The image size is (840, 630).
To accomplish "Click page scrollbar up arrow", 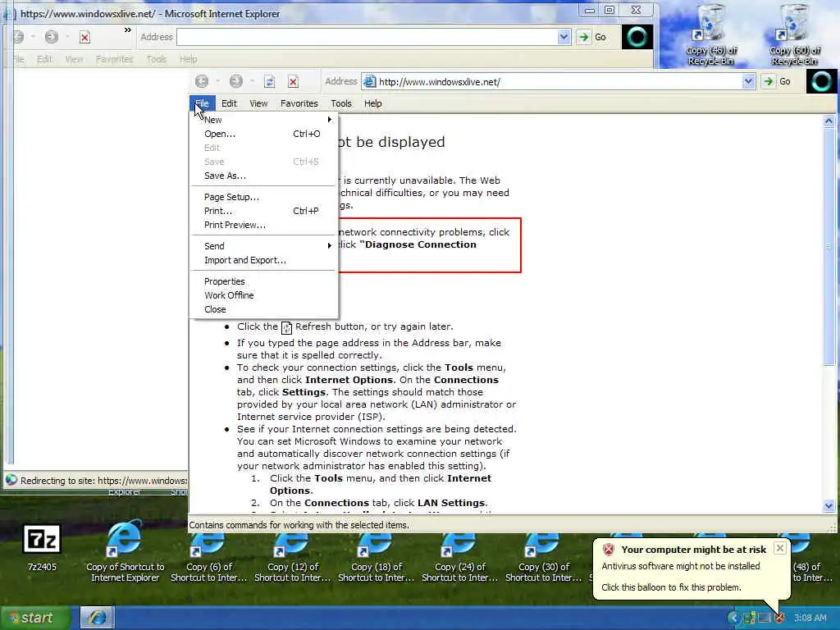I will coord(829,121).
